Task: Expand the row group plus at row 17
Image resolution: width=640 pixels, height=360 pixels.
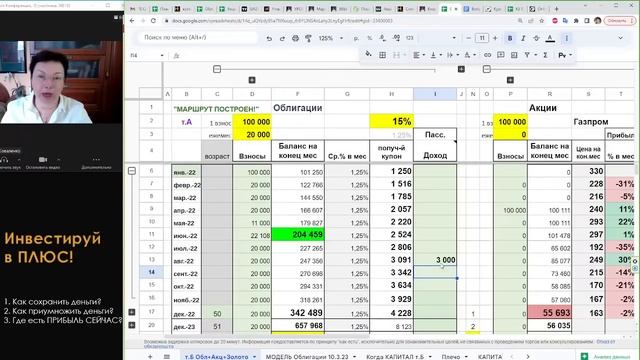Action: 132,312
